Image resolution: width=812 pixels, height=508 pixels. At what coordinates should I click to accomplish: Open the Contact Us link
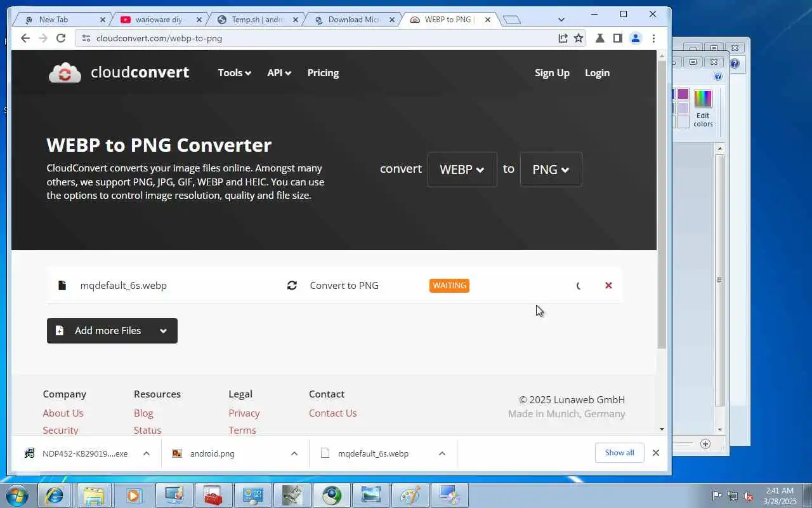click(332, 413)
